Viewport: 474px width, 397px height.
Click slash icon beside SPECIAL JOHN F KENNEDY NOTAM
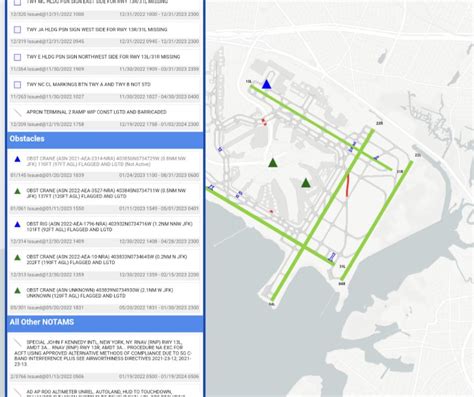point(18,343)
